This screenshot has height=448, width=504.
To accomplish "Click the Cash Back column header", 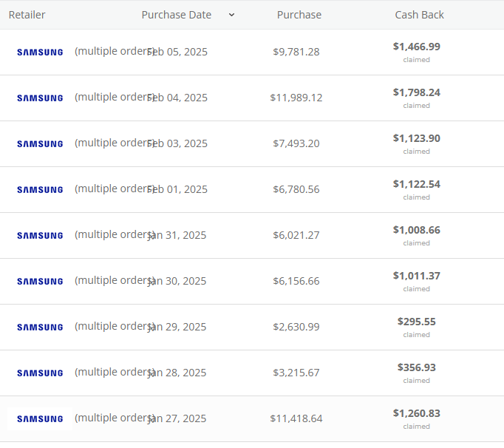I will click(x=419, y=15).
